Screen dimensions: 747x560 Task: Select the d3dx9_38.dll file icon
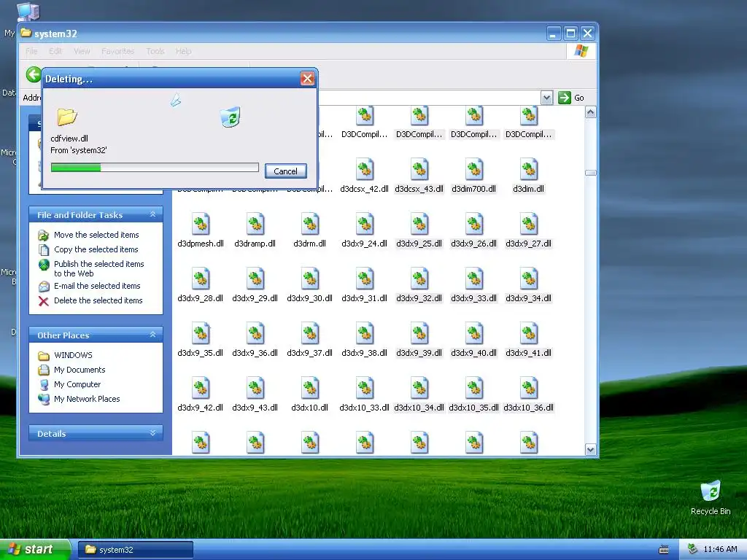(x=365, y=333)
